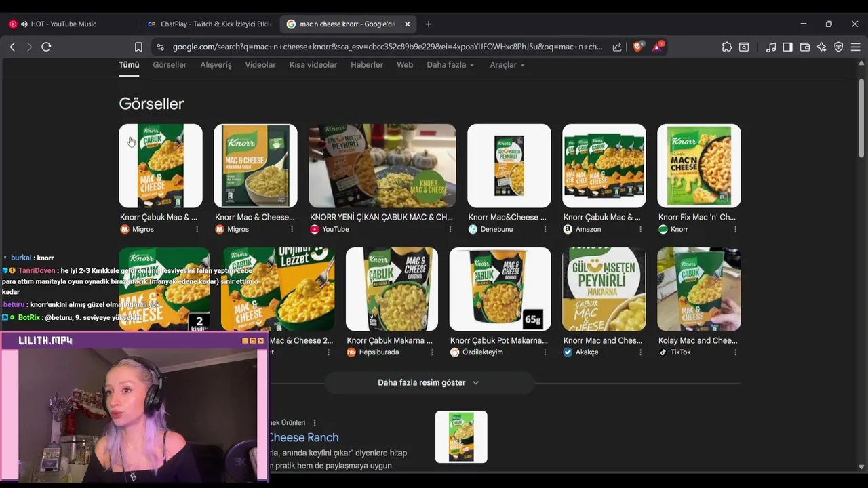
Task: Open three-dot menu for the YouTube result
Action: tap(450, 229)
